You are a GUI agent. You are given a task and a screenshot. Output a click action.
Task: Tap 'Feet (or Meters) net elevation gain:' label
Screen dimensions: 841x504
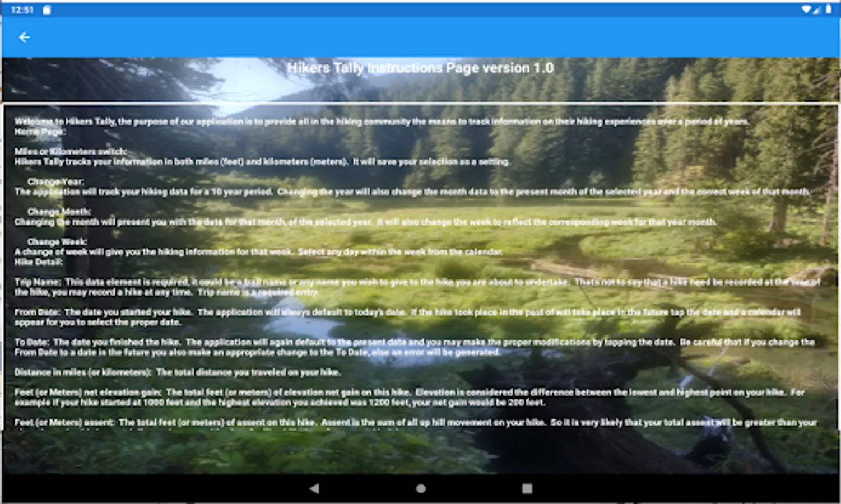click(x=88, y=393)
